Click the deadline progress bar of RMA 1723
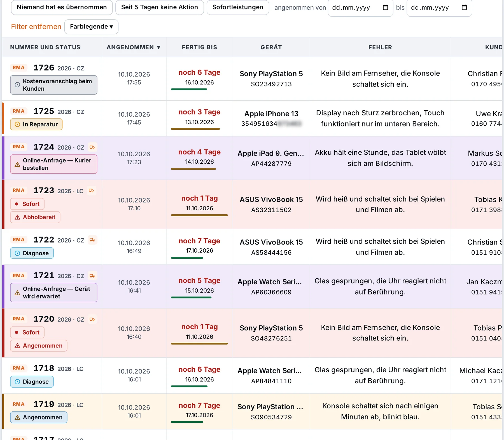The width and height of the screenshot is (504, 440). click(199, 215)
